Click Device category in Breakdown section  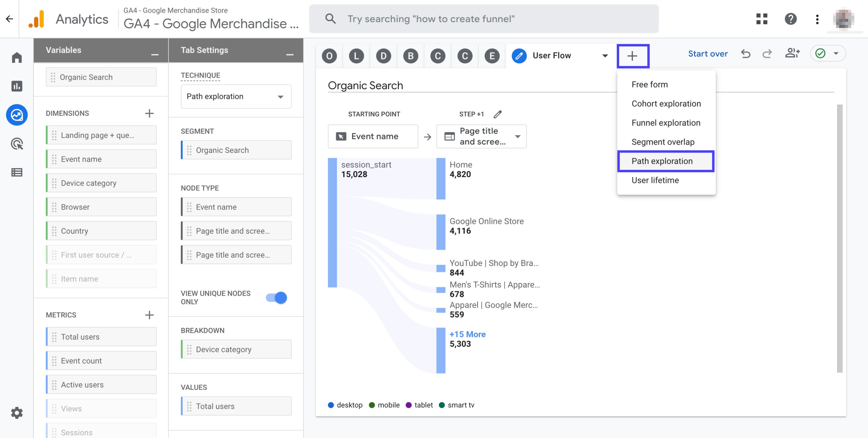[x=236, y=349]
